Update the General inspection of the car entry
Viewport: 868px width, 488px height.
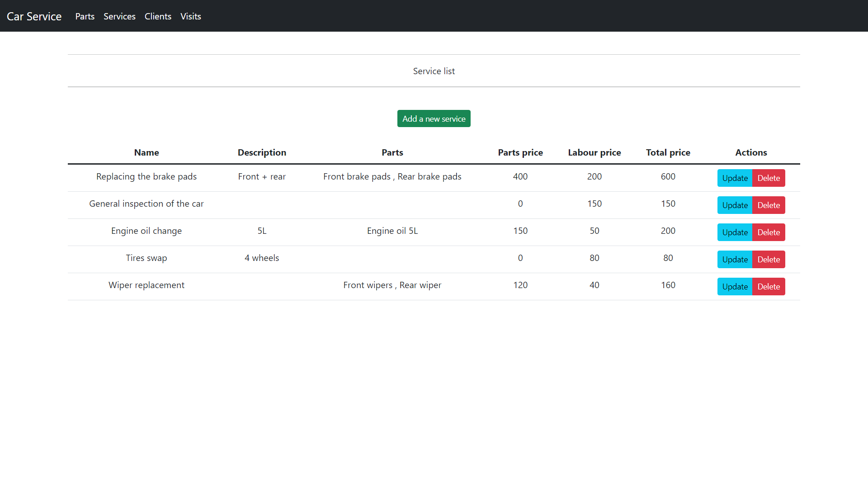click(734, 205)
